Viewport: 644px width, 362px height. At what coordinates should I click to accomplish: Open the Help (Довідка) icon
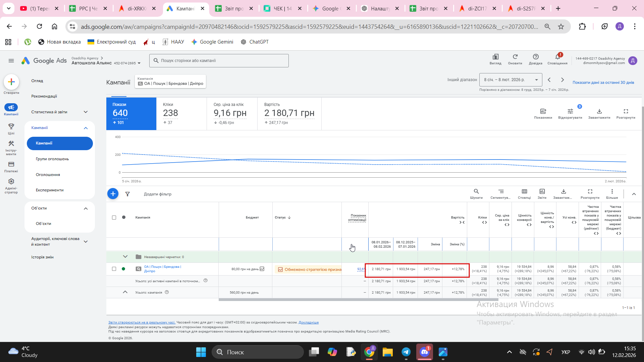pyautogui.click(x=535, y=57)
